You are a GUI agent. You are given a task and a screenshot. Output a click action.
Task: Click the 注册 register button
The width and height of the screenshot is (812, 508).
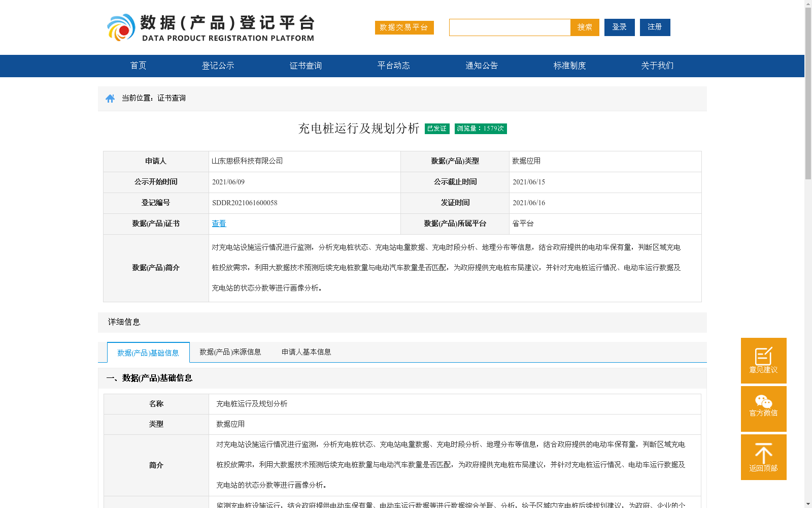tap(655, 27)
